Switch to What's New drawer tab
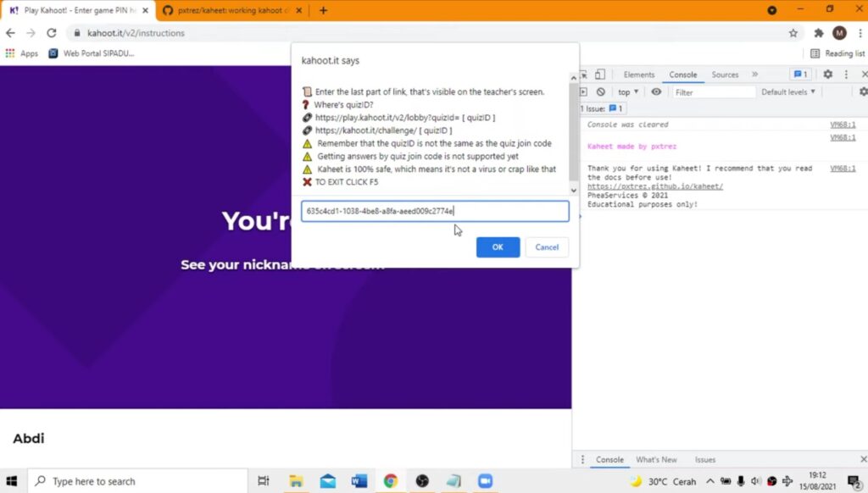Screen dimensions: 868x493 click(x=656, y=460)
